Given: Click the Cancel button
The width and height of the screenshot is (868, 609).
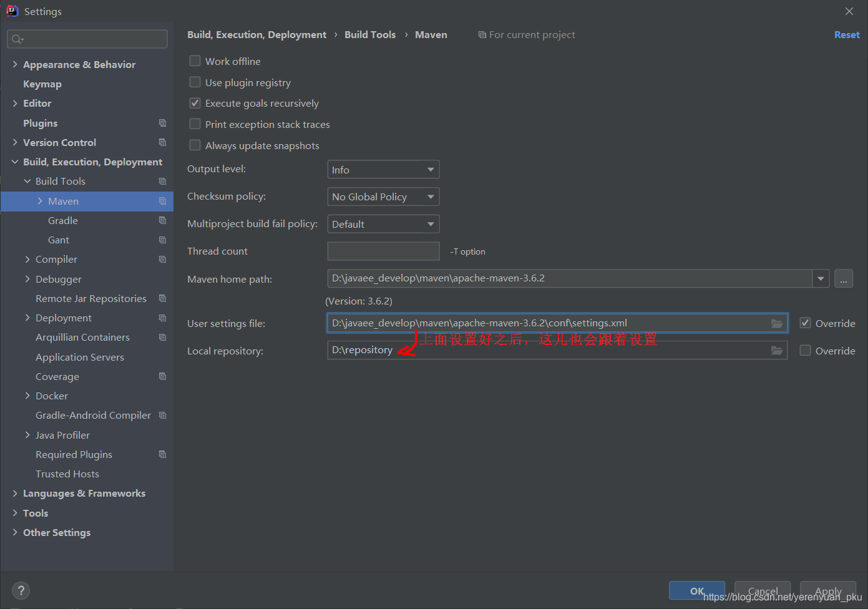Looking at the screenshot, I should click(763, 591).
